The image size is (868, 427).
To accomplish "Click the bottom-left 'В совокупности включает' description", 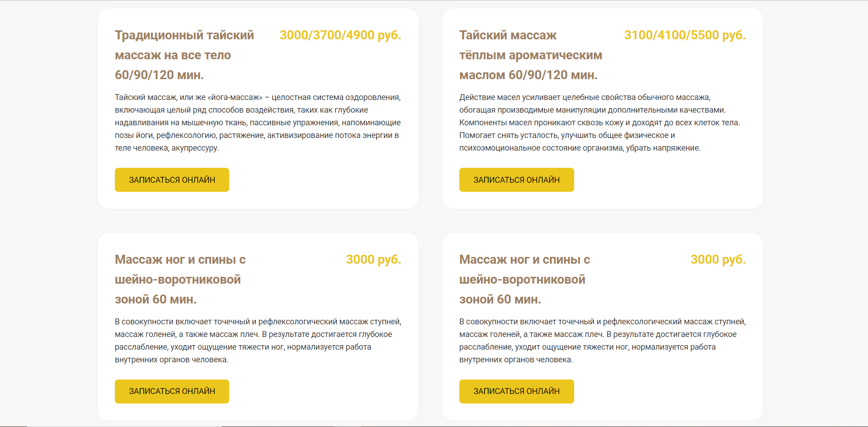I will click(x=258, y=341).
